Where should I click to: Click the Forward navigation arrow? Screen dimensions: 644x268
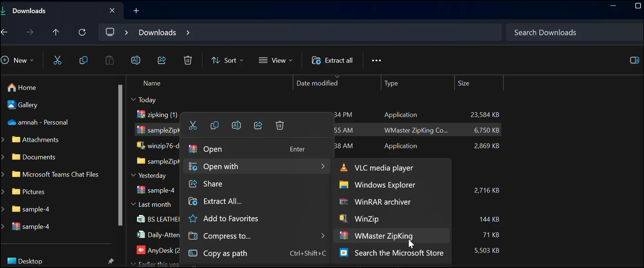[x=30, y=33]
